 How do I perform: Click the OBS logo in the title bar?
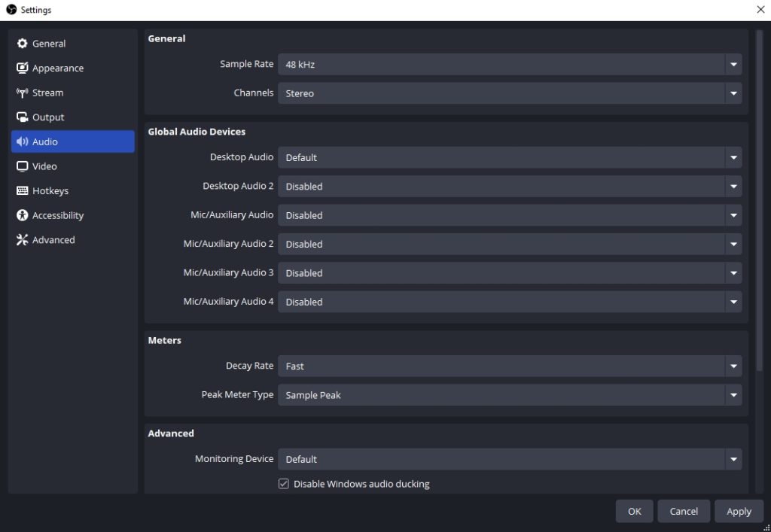click(11, 9)
